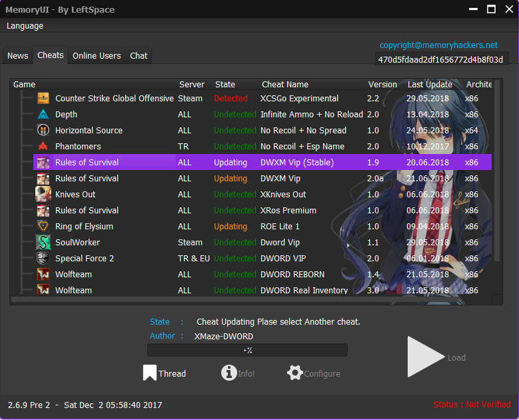This screenshot has height=420, width=519.
Task: Click the Architecture column header
Action: [x=478, y=85]
